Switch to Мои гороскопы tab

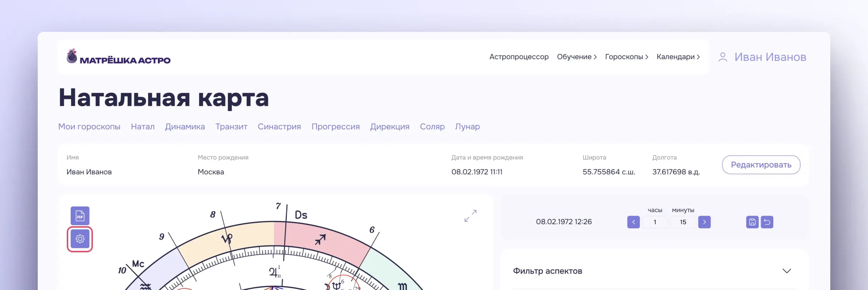pos(89,127)
